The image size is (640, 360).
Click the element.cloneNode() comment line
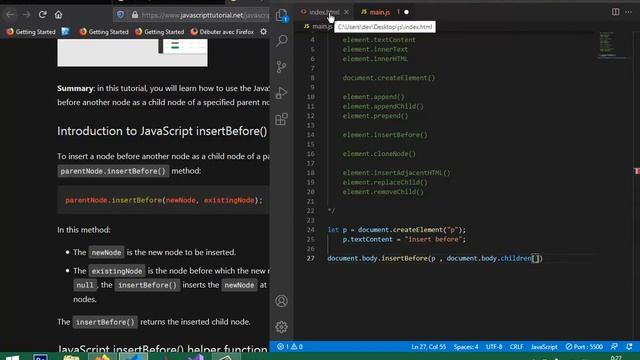tap(379, 154)
